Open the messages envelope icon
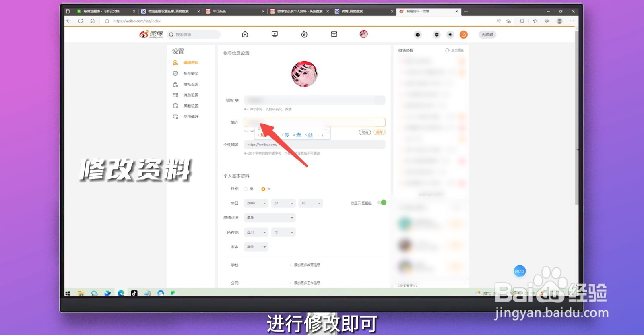644x335 pixels. pos(334,34)
